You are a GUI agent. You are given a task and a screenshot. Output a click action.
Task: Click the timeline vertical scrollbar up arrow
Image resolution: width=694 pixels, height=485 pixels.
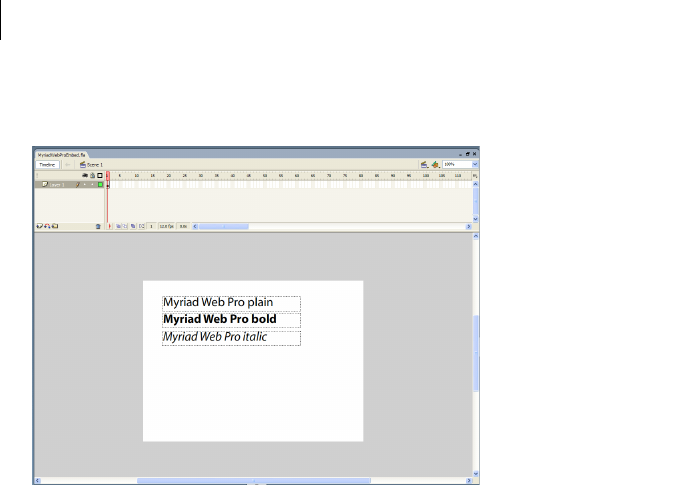[476, 184]
